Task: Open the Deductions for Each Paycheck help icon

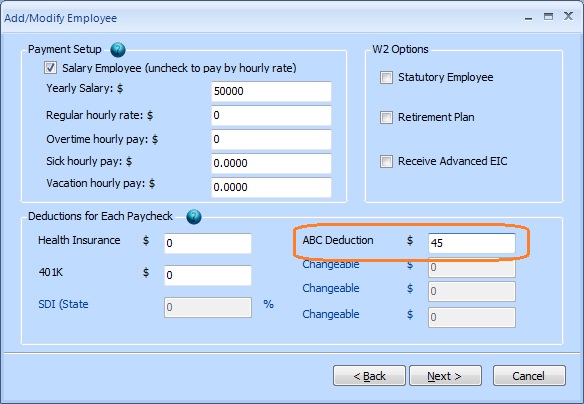Action: [x=194, y=216]
